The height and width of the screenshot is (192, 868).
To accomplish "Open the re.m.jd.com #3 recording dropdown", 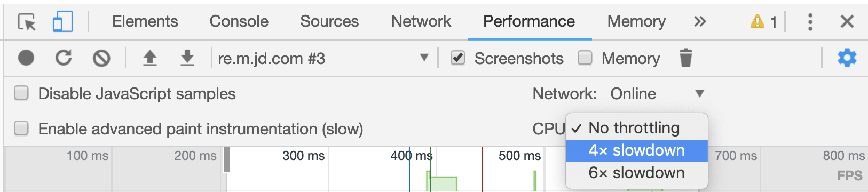I will click(323, 58).
